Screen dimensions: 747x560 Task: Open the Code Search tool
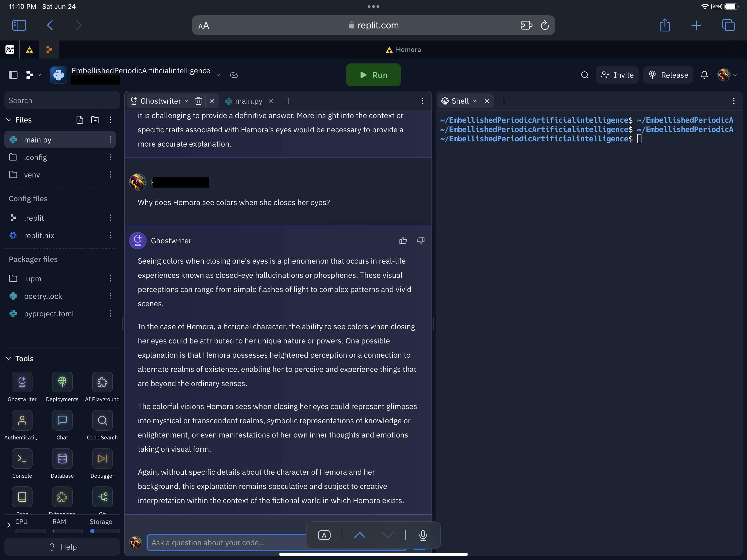click(x=102, y=420)
